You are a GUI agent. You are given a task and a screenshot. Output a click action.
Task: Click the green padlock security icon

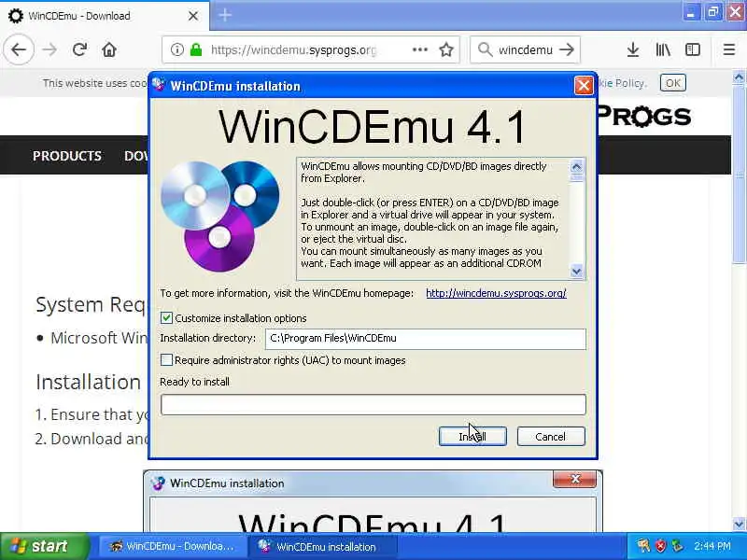pos(196,49)
